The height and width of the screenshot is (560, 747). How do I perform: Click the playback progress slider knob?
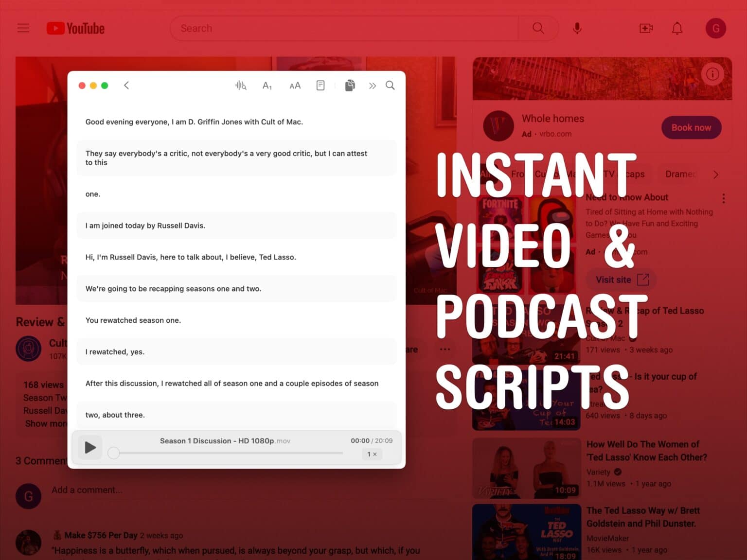pos(114,453)
